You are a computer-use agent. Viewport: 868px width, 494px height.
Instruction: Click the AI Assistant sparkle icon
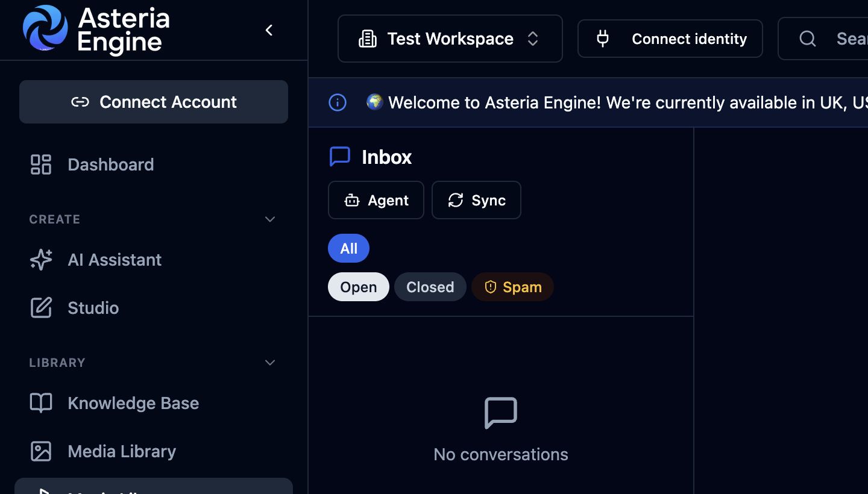(41, 260)
